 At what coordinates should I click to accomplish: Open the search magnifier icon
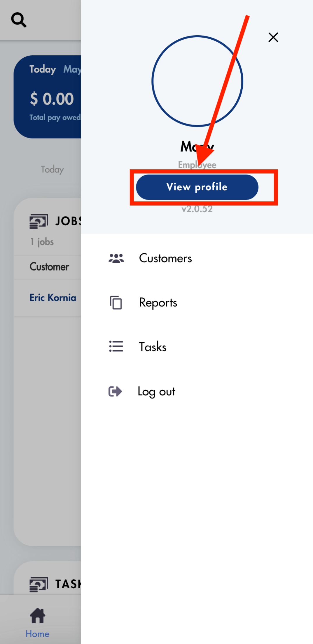point(19,20)
